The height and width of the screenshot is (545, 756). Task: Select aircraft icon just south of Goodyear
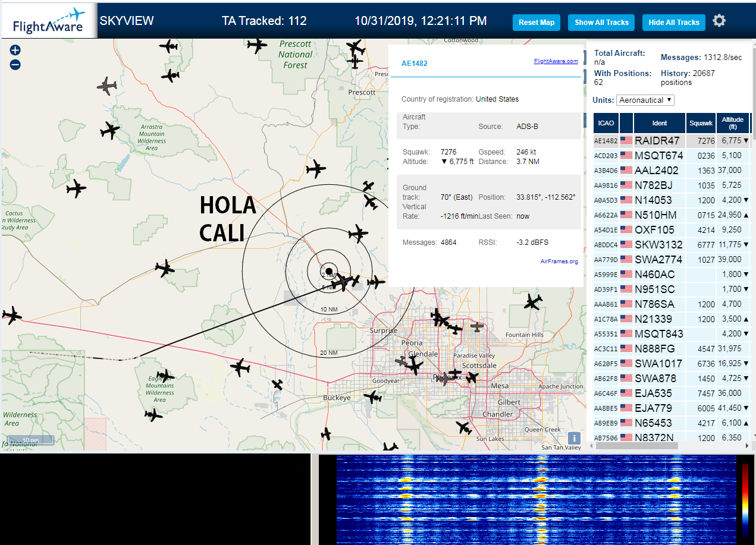pos(372,396)
